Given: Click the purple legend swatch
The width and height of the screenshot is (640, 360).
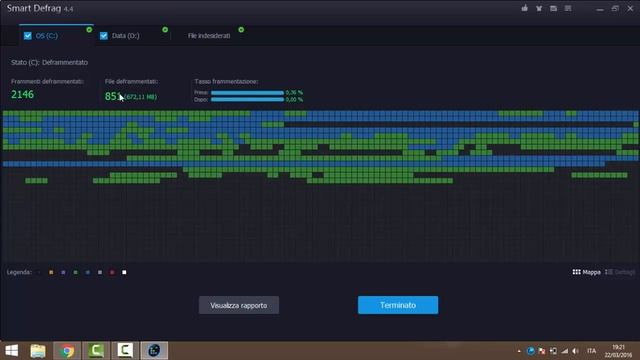Looking at the screenshot, I should [x=63, y=272].
